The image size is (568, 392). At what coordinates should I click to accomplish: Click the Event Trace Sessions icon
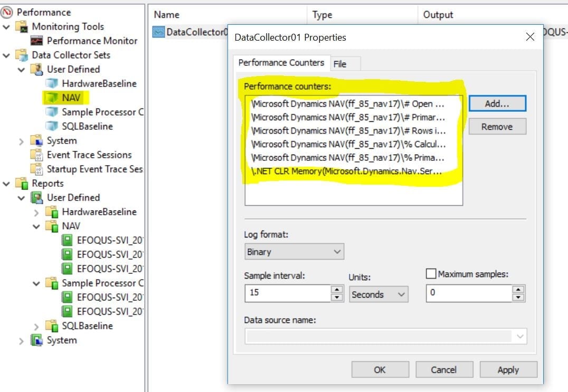click(36, 155)
